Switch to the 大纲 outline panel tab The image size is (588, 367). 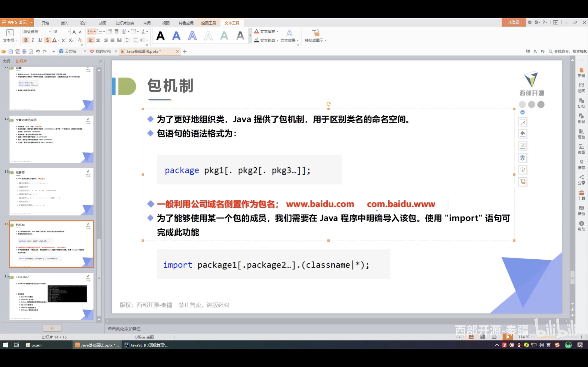point(6,61)
